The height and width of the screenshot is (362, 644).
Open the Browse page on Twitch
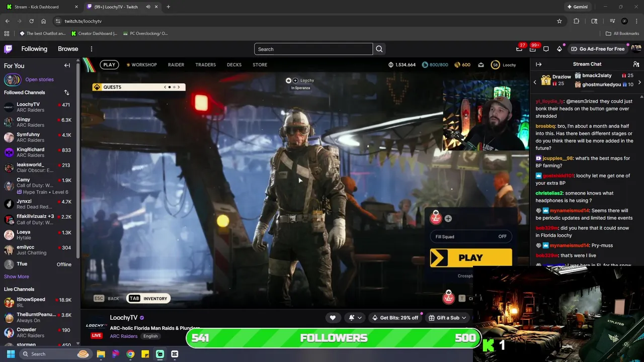pyautogui.click(x=68, y=49)
